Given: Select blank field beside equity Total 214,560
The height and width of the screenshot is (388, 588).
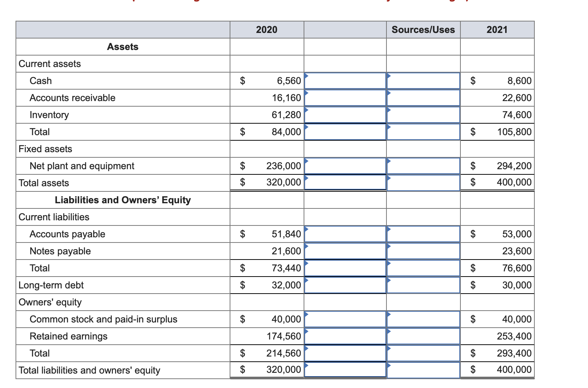Looking at the screenshot, I should tap(345, 353).
